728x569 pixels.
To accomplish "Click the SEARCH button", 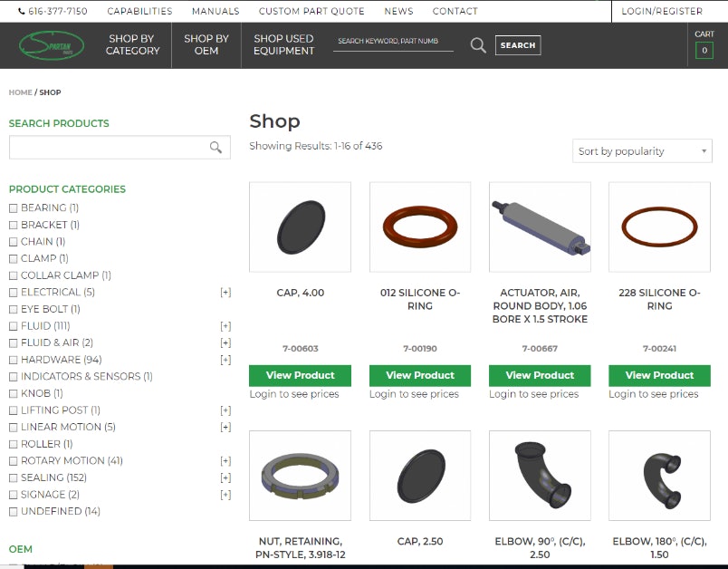I will click(517, 44).
